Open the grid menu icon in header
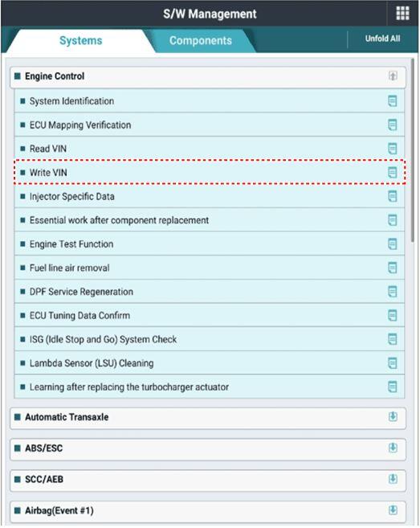Image resolution: width=420 pixels, height=528 pixels. coord(402,14)
